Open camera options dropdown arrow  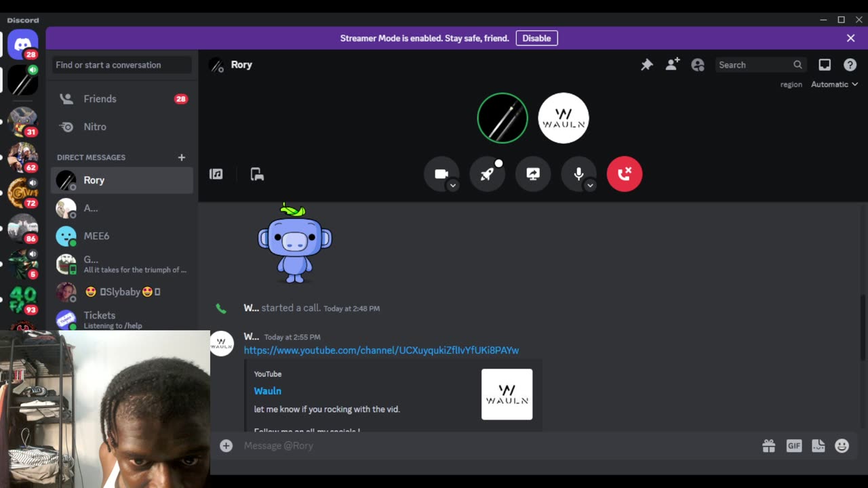point(453,186)
